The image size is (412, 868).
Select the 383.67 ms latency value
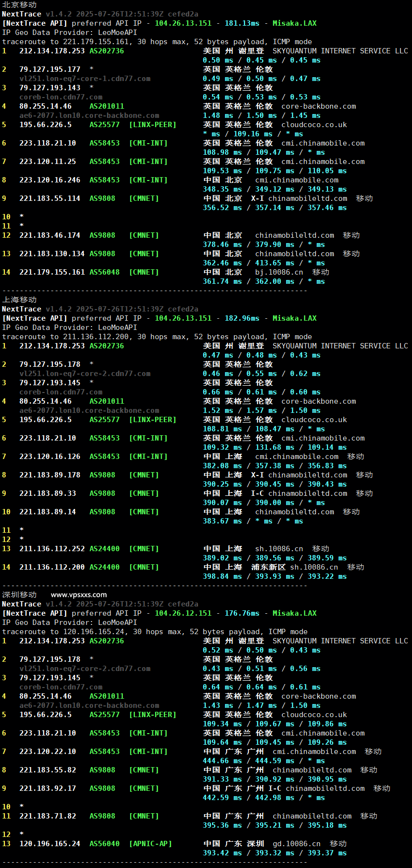[222, 521]
